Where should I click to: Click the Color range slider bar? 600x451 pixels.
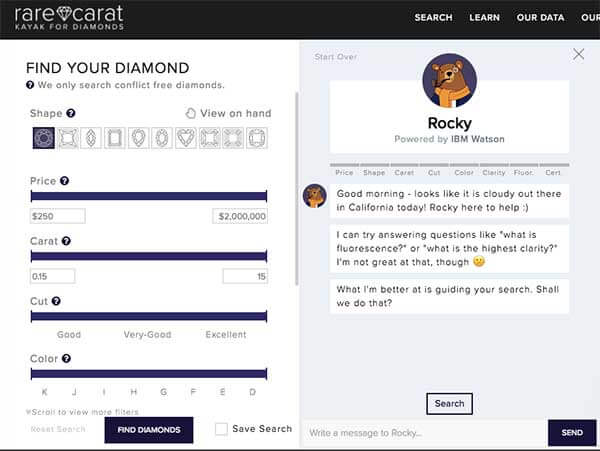point(149,374)
